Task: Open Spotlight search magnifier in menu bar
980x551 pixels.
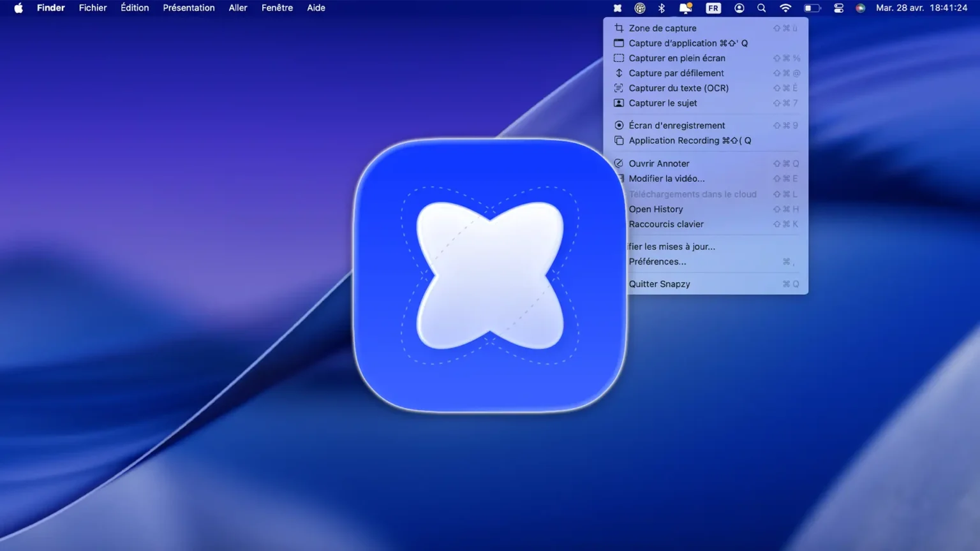Action: [761, 8]
